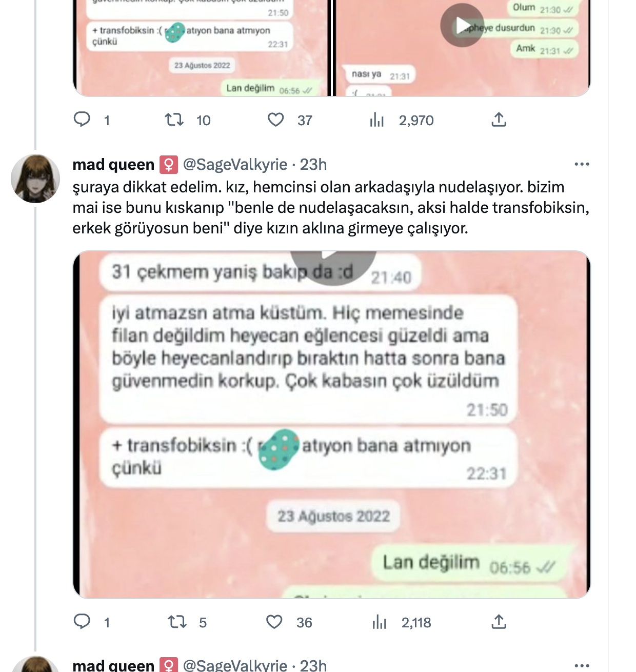636x672 pixels.
Task: Open more options for the middle mad queen tweet
Action: click(582, 164)
